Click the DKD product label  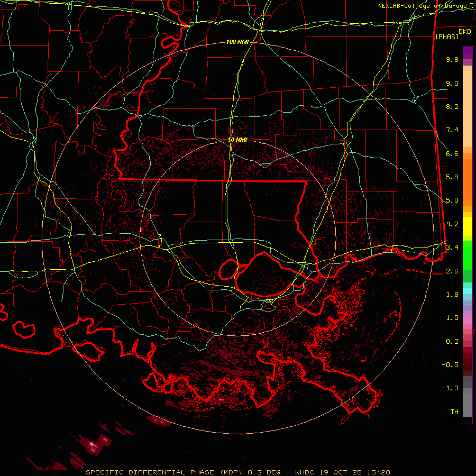pyautogui.click(x=465, y=32)
